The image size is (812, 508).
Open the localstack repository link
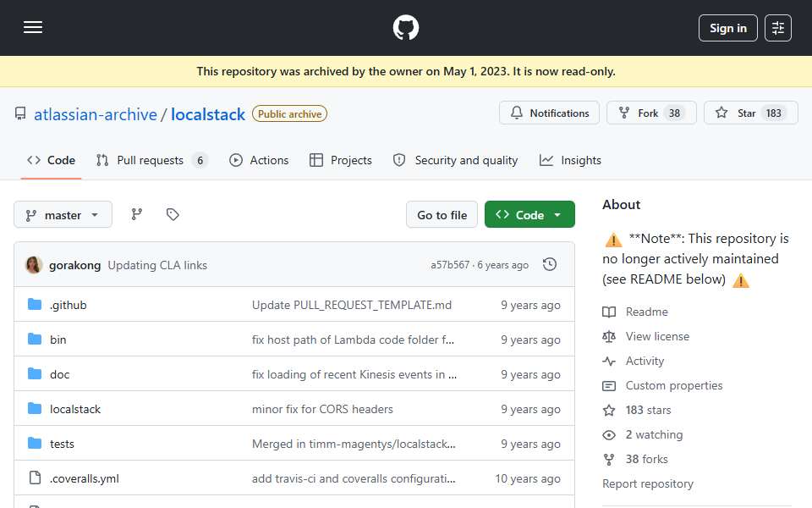pos(208,114)
